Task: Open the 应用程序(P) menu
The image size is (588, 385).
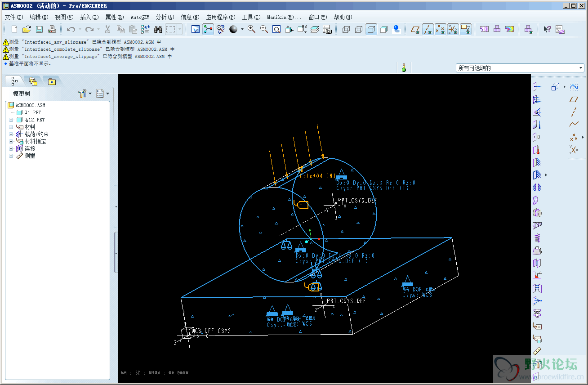Action: pos(220,17)
